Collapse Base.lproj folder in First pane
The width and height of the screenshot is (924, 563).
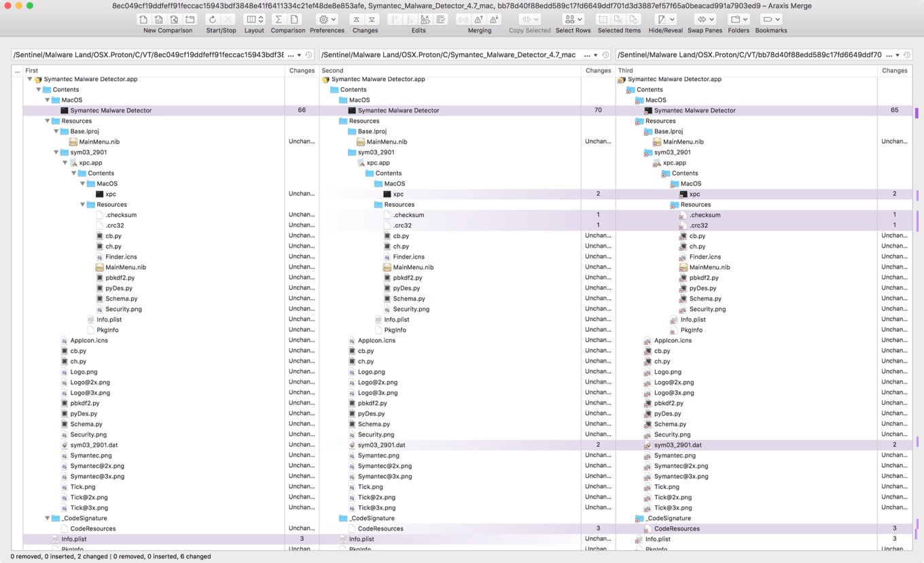pyautogui.click(x=56, y=131)
